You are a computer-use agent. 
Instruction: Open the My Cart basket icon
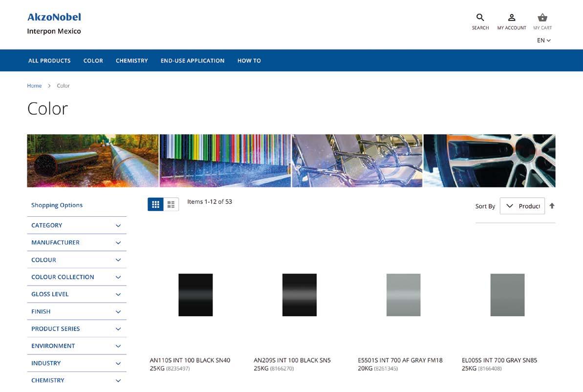(x=542, y=18)
